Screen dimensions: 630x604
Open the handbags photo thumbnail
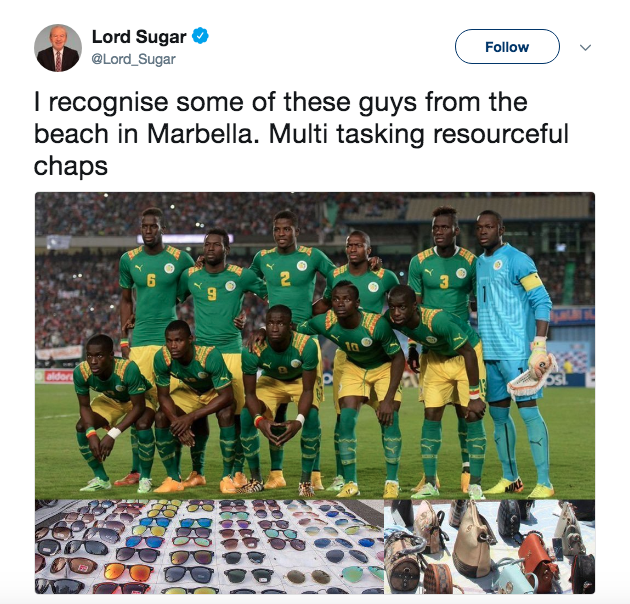(x=489, y=547)
